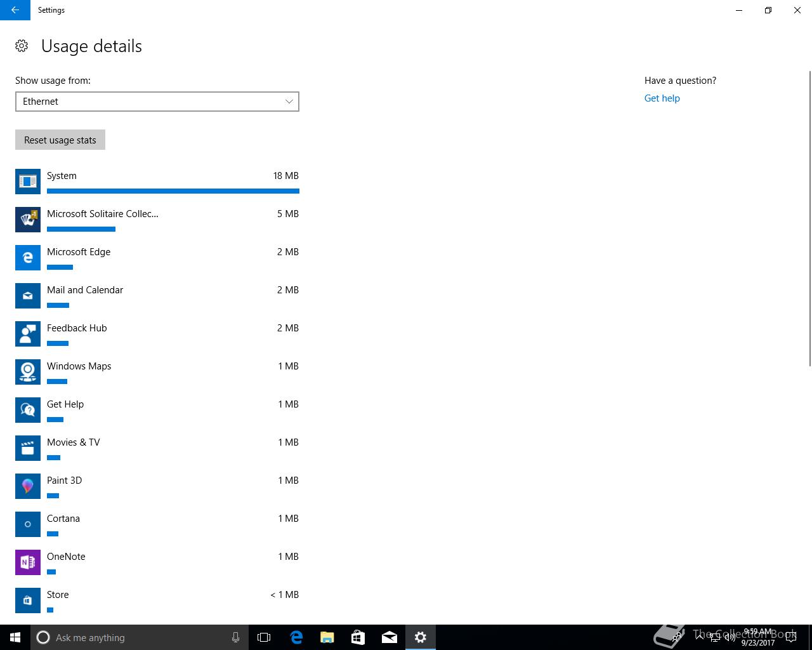
Task: Click the < 1 MB value for Store
Action: 284,595
